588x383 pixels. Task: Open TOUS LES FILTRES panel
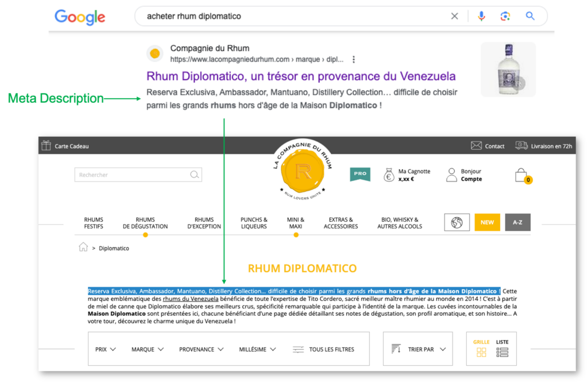331,349
